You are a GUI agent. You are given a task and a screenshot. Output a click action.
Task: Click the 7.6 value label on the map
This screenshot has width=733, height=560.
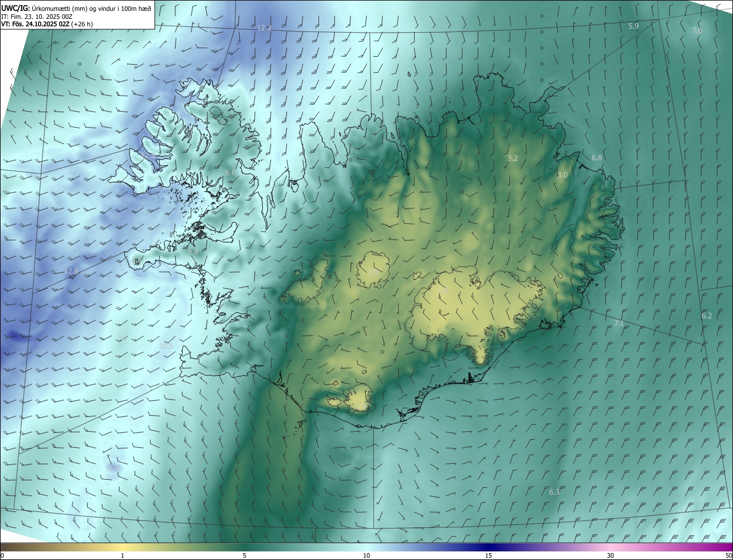[697, 30]
